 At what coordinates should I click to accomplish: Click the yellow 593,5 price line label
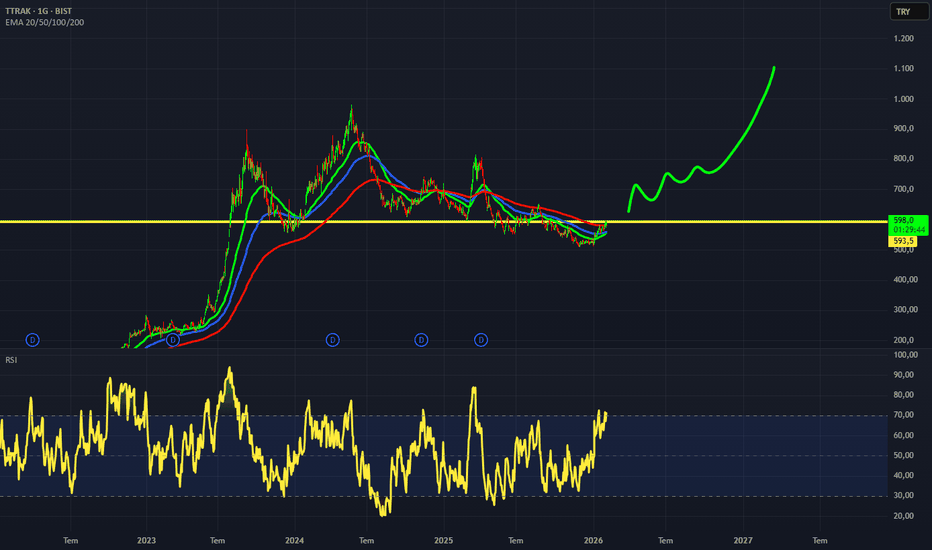pos(903,241)
